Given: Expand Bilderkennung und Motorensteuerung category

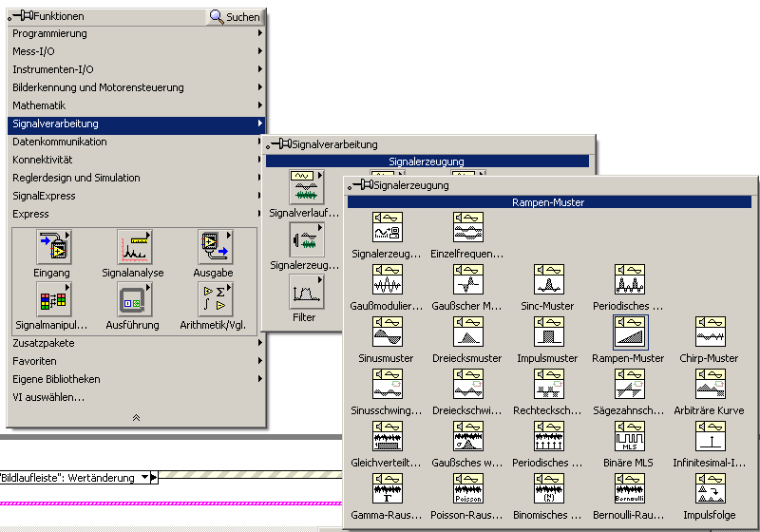Looking at the screenshot, I should tap(136, 87).
